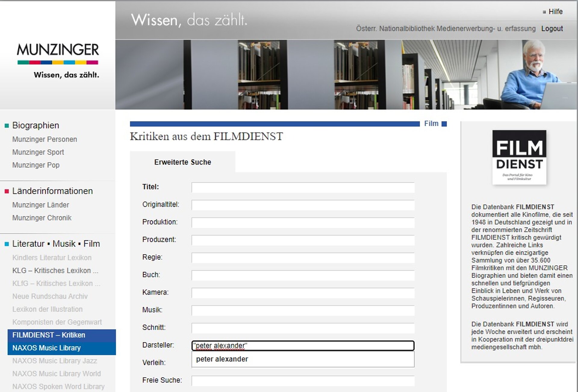This screenshot has width=578, height=392.
Task: Open Neue Rundschau Archiv
Action: point(50,297)
